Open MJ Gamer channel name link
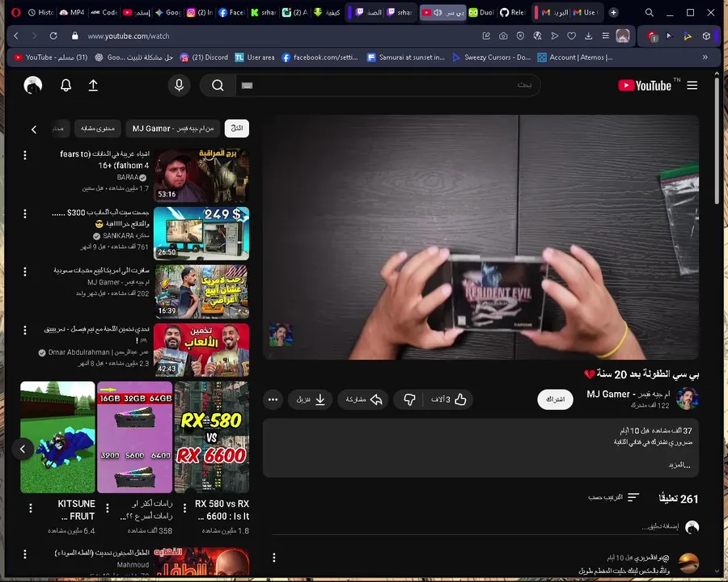 click(x=629, y=394)
